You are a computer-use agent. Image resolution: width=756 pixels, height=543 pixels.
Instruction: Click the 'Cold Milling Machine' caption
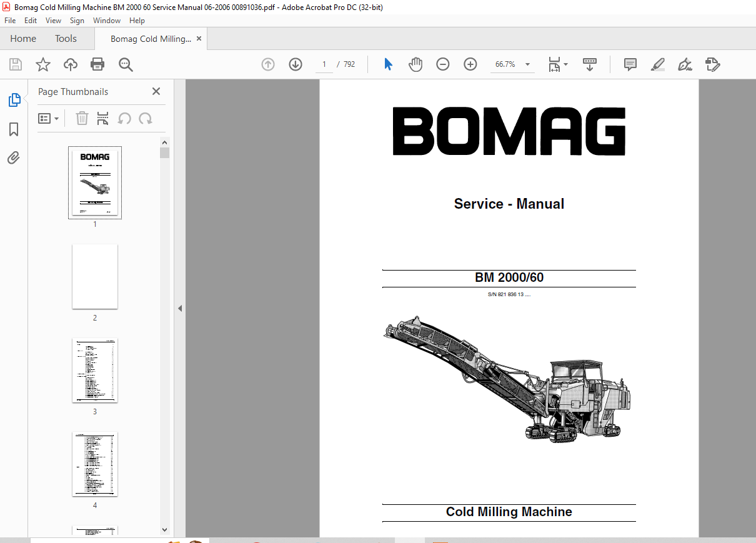pos(509,512)
